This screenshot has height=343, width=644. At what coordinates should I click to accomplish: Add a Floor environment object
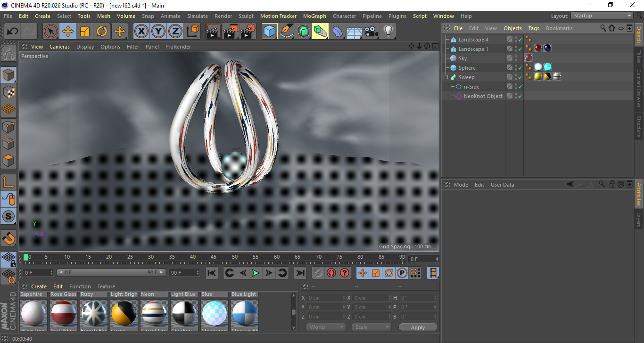(x=355, y=32)
